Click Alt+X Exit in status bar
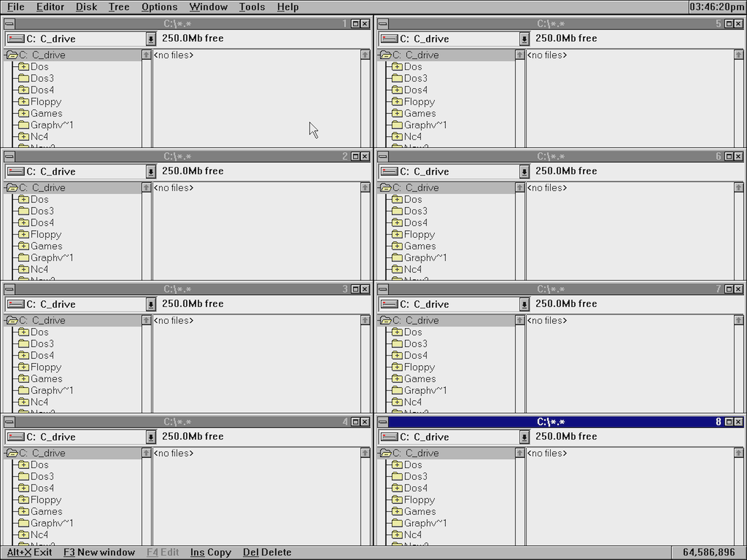Viewport: 747px width, 560px height. [x=29, y=552]
